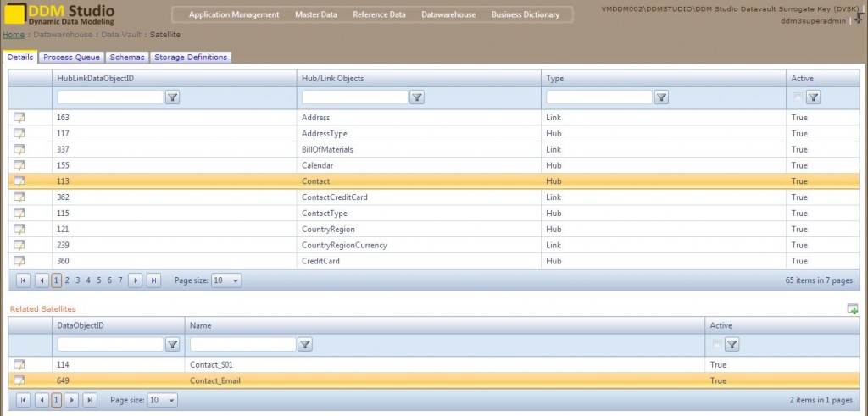Click Hub/Link Objects filter text box
Image resolution: width=868 pixels, height=416 pixels.
click(x=355, y=97)
